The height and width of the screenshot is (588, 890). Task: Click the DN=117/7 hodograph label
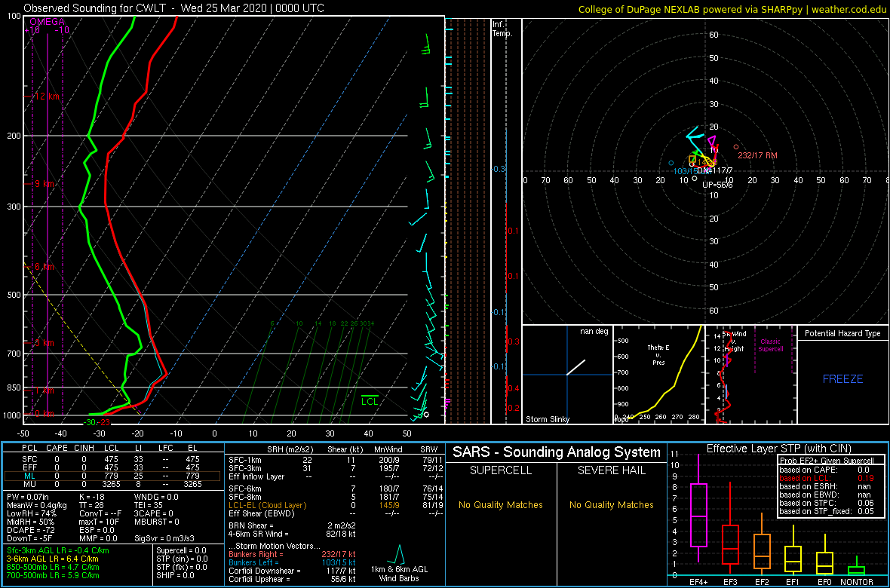[x=714, y=170]
